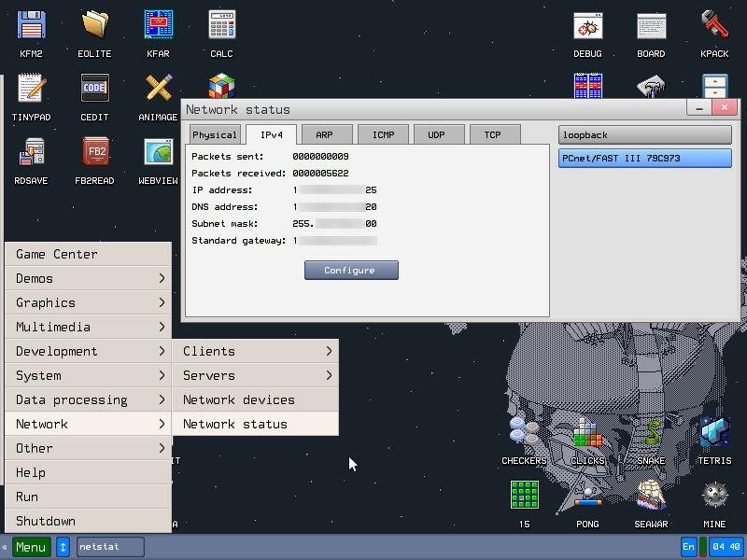The width and height of the screenshot is (747, 560).
Task: Select the loopback network interface
Action: pyautogui.click(x=644, y=135)
